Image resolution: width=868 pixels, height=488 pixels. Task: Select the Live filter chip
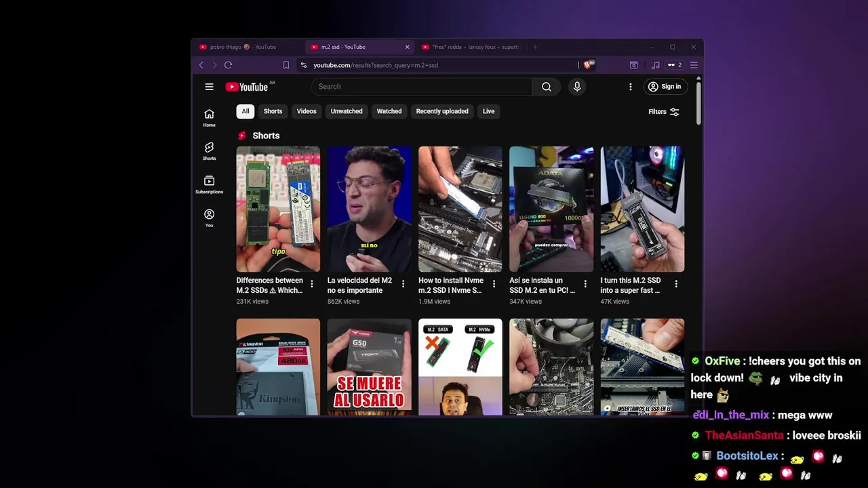(x=488, y=111)
